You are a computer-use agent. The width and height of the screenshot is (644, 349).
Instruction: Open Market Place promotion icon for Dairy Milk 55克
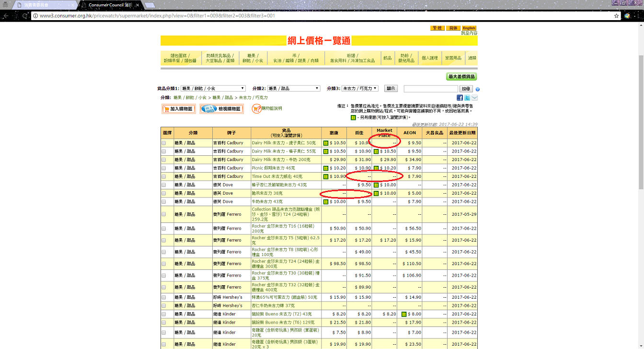point(376,151)
